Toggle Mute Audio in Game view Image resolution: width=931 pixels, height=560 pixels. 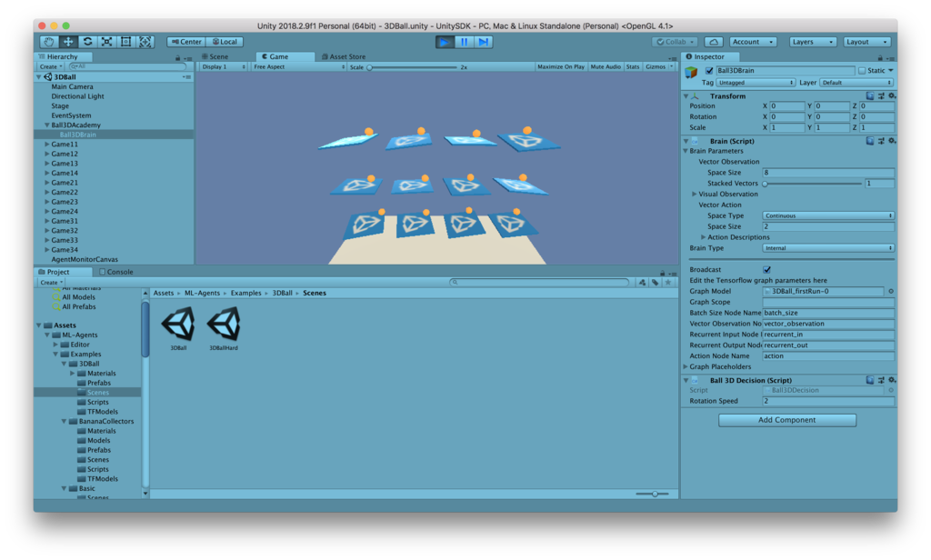[606, 67]
